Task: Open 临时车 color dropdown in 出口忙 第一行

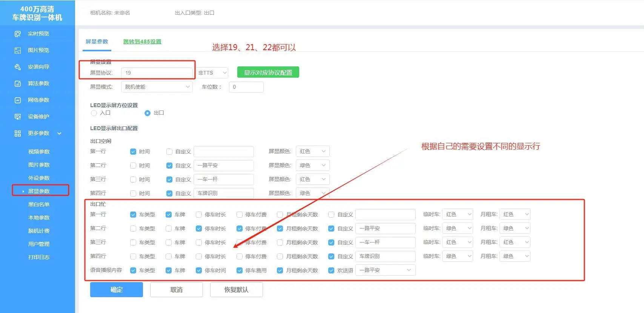Action: 458,214
